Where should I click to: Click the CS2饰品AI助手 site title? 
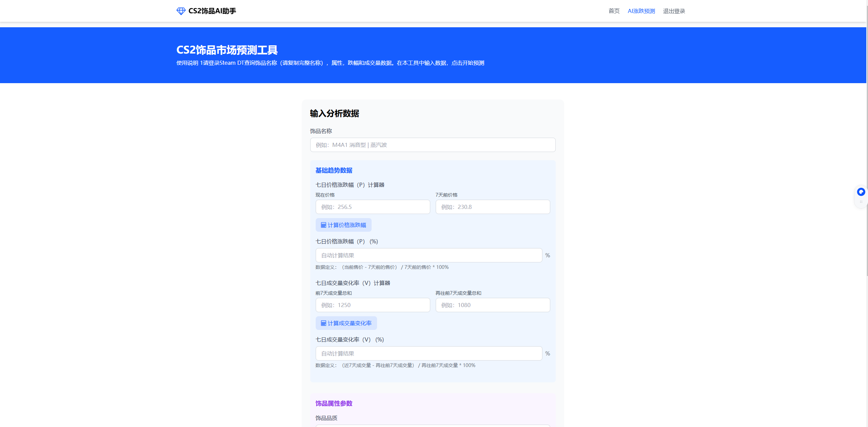pos(212,11)
